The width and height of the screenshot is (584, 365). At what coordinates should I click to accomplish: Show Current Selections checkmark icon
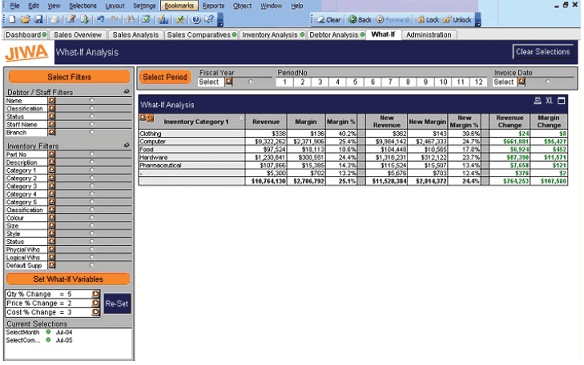[146, 19]
